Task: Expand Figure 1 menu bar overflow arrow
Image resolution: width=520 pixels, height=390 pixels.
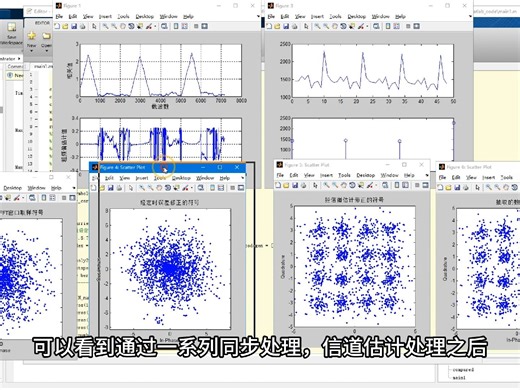Action: coord(258,16)
